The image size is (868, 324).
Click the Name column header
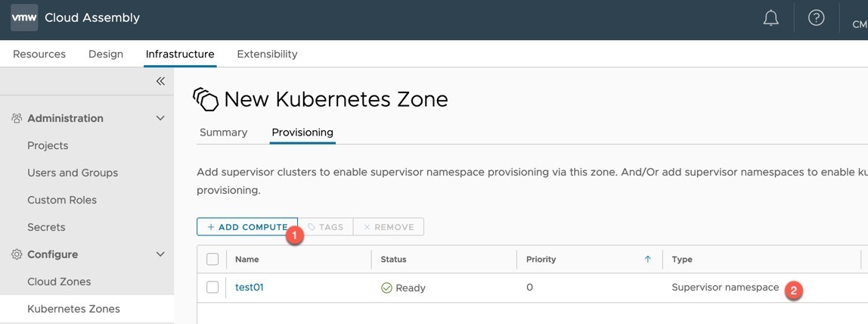[247, 259]
